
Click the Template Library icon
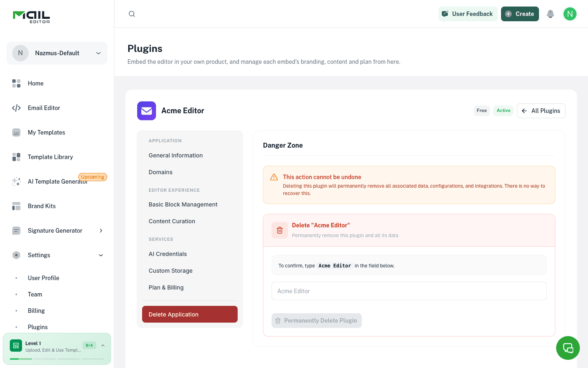click(x=16, y=157)
